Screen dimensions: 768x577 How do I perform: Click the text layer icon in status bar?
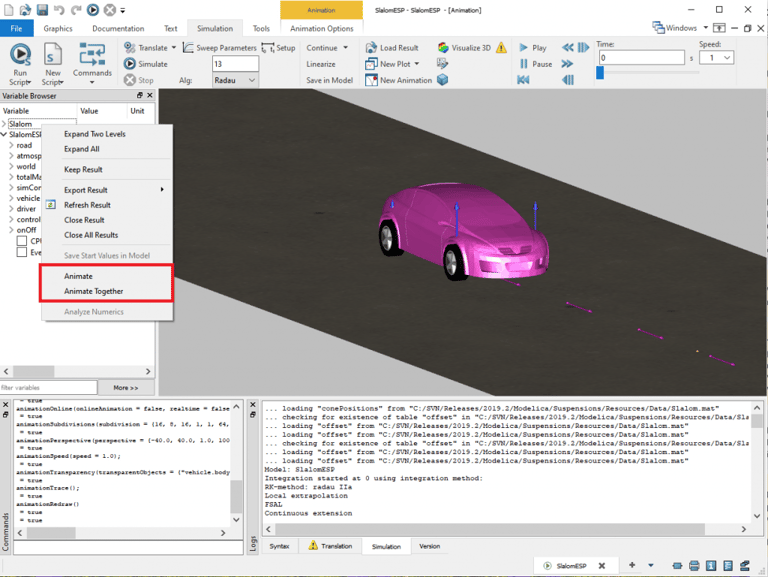coord(728,566)
